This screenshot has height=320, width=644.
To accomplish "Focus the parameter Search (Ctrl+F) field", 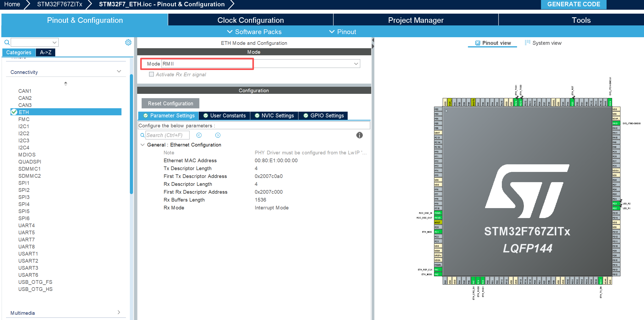I will (x=167, y=135).
